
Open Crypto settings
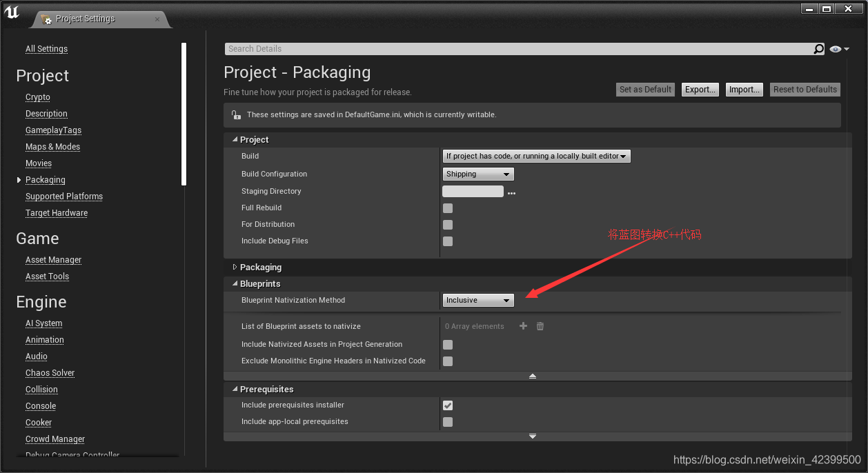(x=38, y=97)
